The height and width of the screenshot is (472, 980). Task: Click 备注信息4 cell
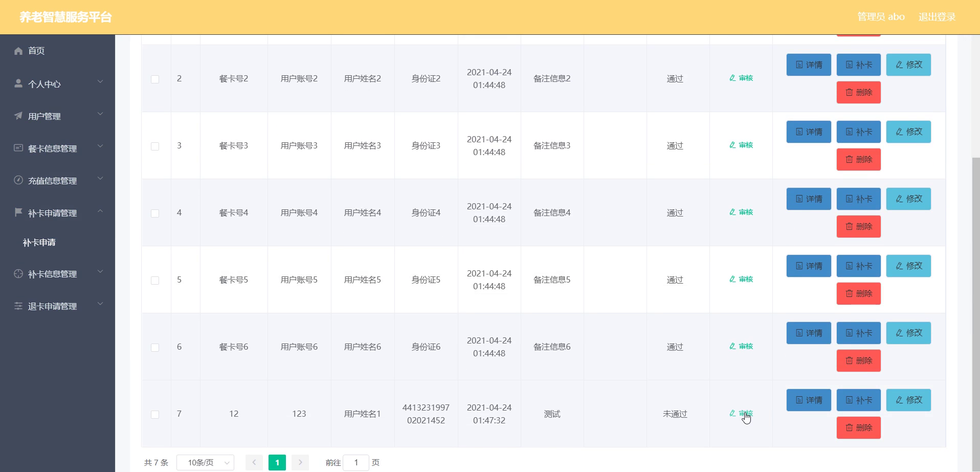[x=552, y=212]
